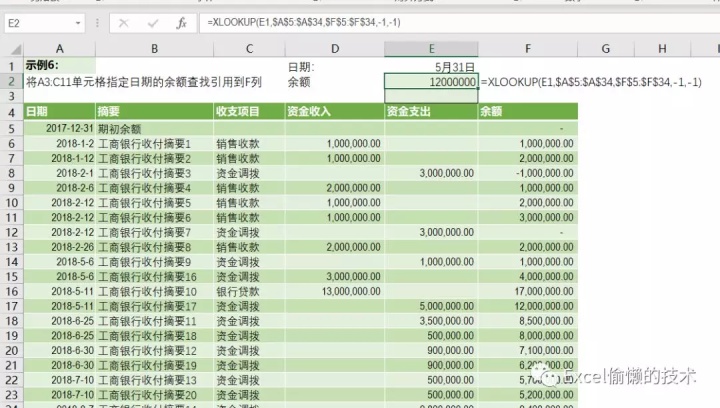
Task: Click cell E2 showing 12000000
Action: click(431, 82)
